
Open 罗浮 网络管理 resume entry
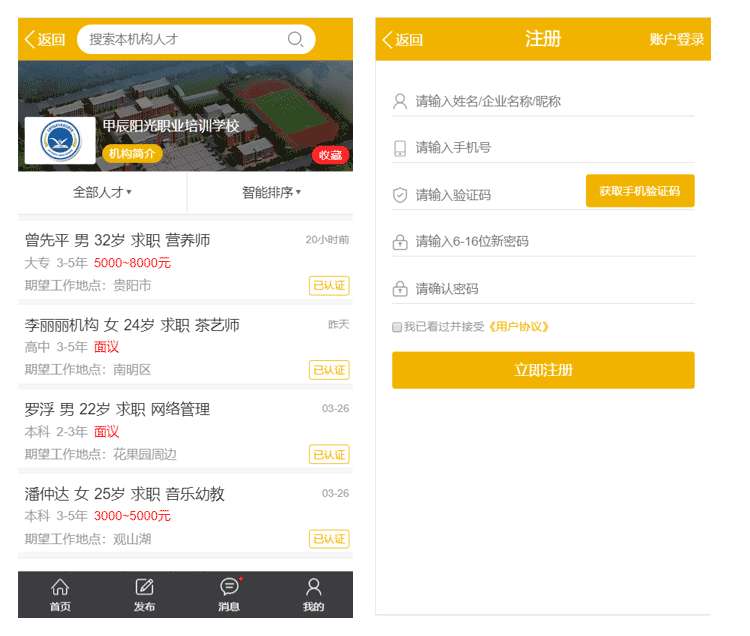pyautogui.click(x=186, y=431)
